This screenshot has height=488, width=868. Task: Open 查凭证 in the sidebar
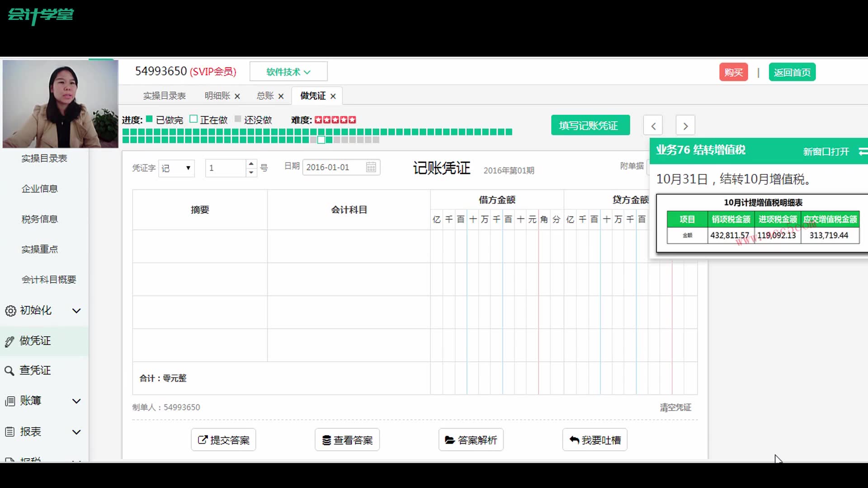tap(35, 371)
